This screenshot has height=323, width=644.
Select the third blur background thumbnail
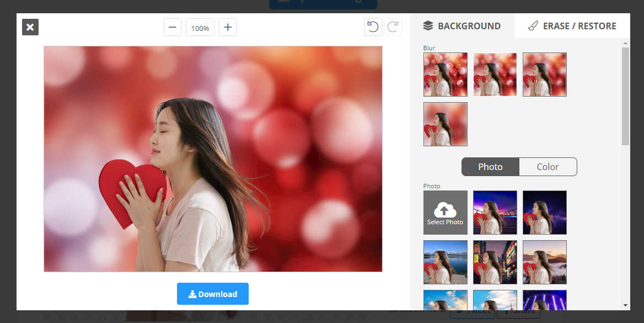(545, 75)
